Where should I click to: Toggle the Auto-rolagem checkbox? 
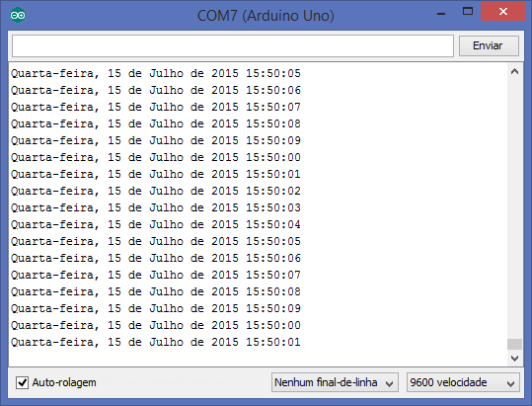point(22,382)
